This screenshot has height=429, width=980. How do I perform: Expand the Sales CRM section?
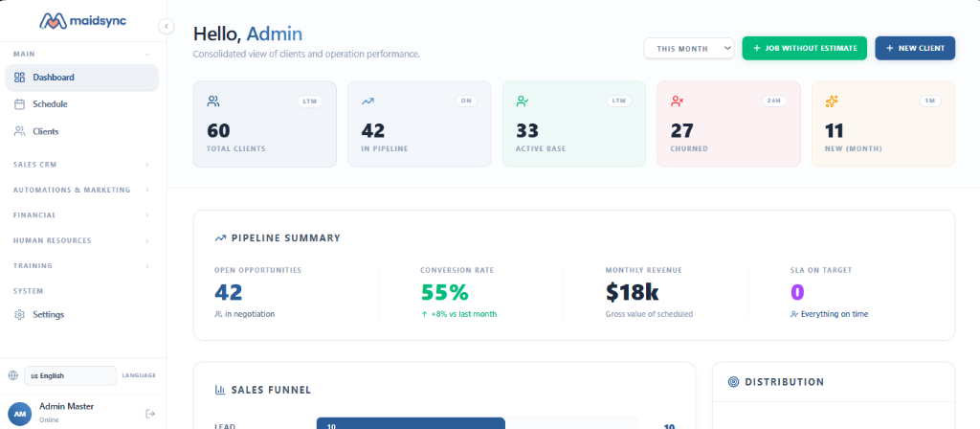(82, 165)
